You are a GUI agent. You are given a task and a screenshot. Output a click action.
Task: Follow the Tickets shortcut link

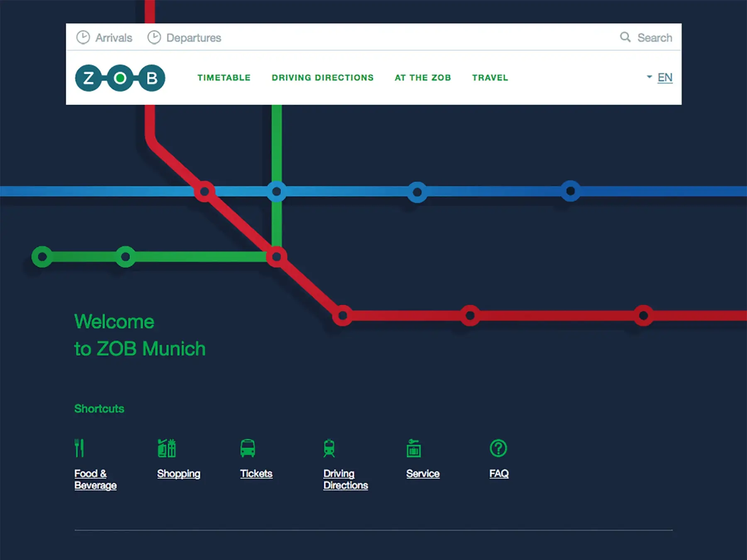tap(256, 474)
